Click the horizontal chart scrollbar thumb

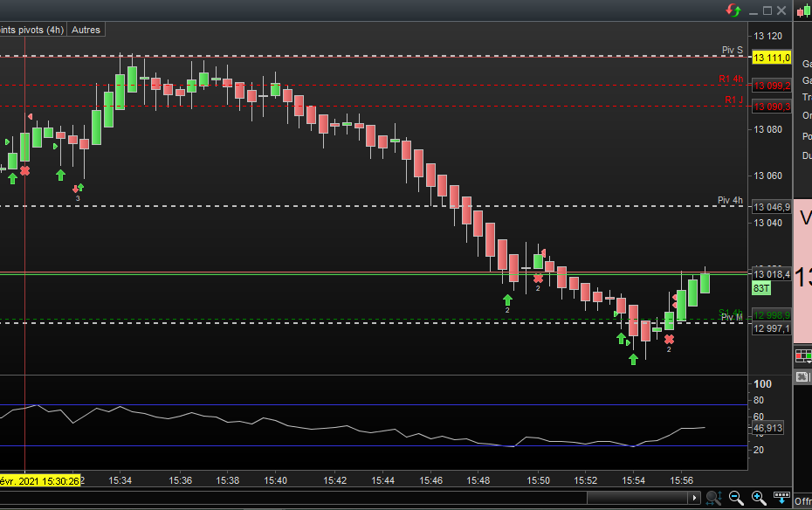tap(637, 498)
